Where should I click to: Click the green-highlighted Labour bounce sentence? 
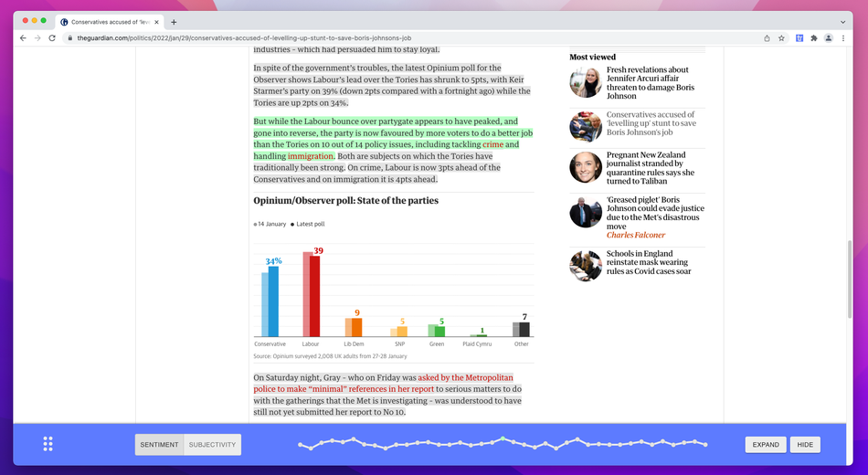[393, 139]
